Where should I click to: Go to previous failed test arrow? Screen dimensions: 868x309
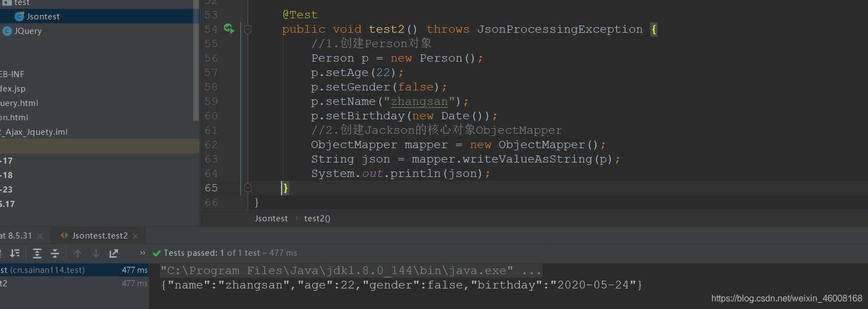coord(78,253)
